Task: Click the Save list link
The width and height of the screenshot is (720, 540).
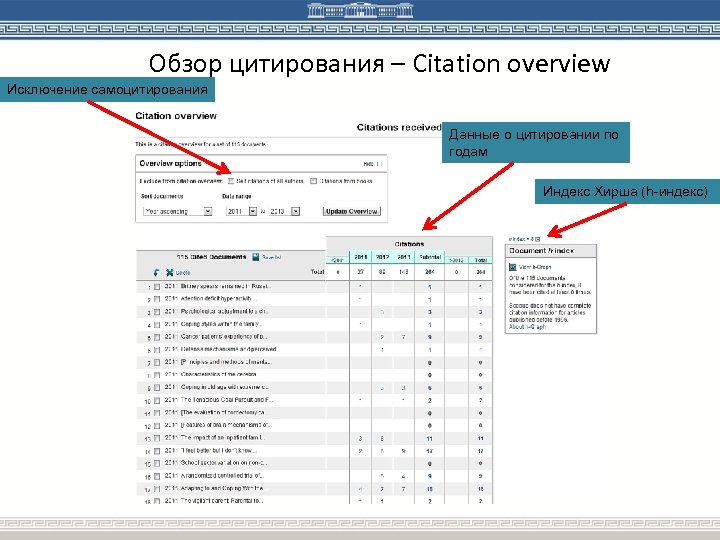Action: point(272,257)
